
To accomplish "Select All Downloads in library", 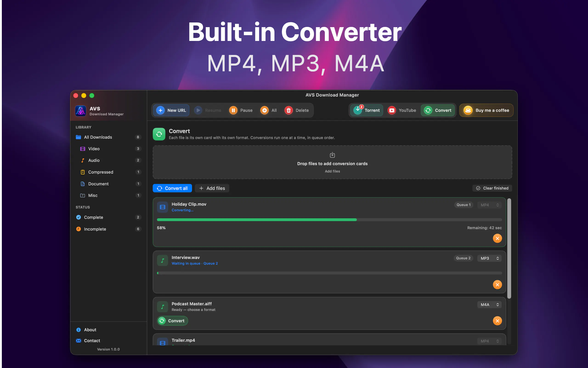I will tap(108, 137).
